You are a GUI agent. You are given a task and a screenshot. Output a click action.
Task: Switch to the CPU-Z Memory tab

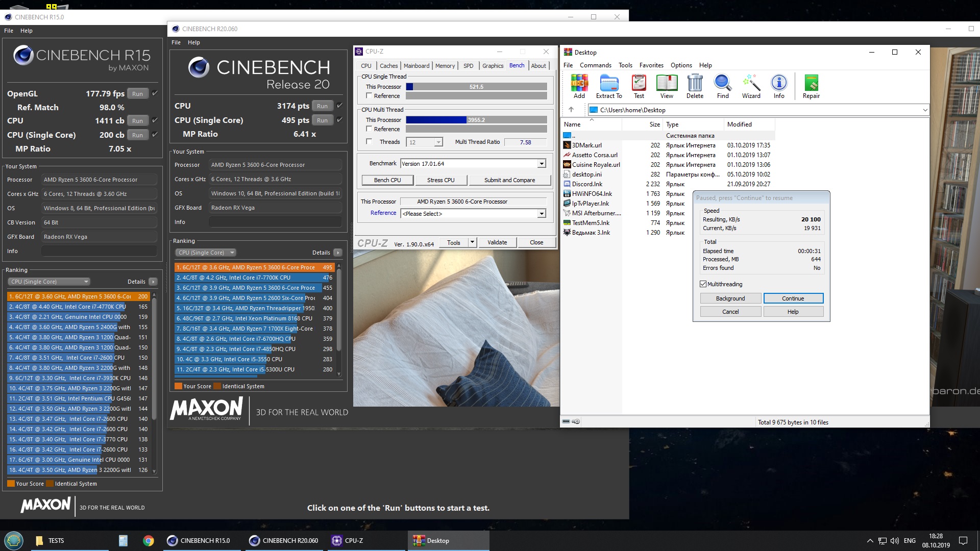(x=445, y=66)
